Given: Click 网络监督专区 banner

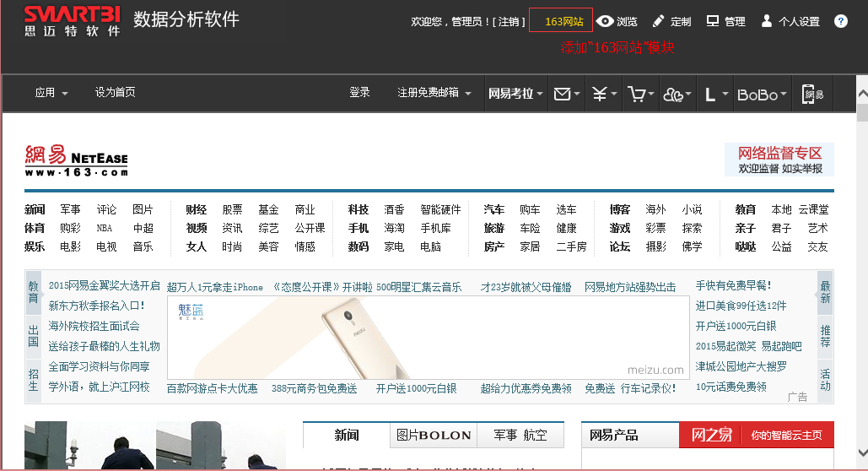Looking at the screenshot, I should [779, 160].
